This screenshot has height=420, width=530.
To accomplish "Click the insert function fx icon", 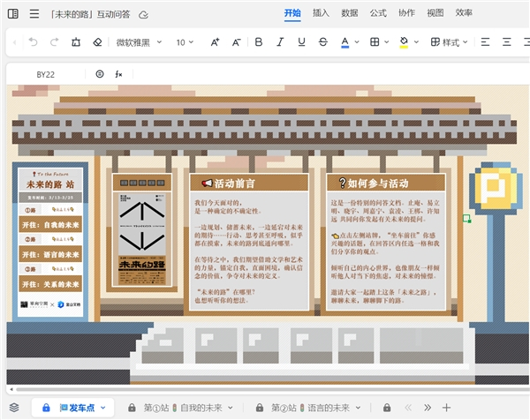I will (x=118, y=74).
